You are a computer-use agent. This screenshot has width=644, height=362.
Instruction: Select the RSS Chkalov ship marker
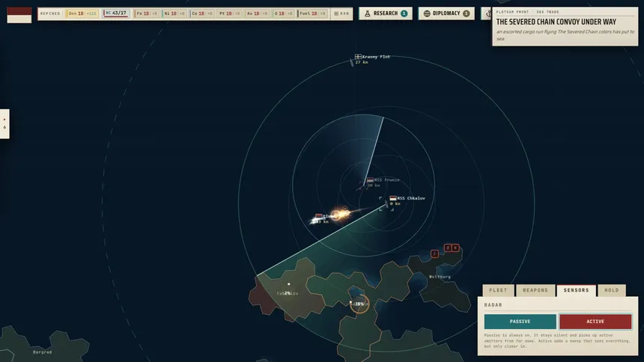[x=386, y=204]
